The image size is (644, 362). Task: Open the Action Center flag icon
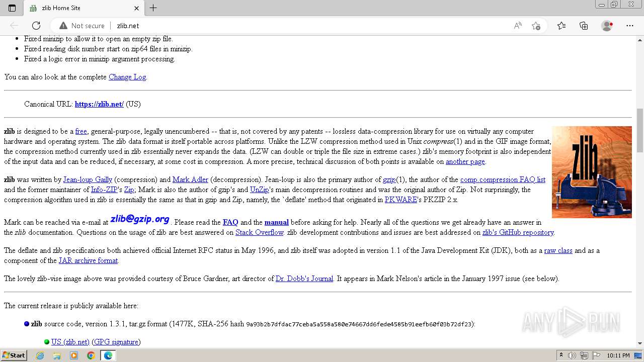pos(597,355)
